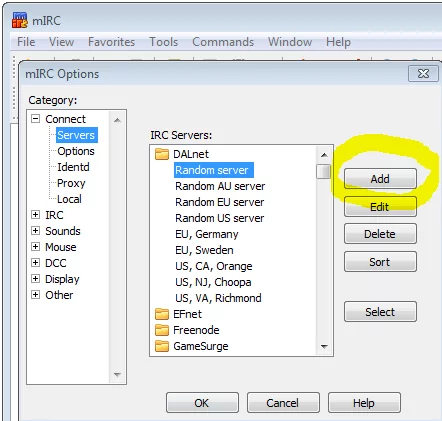Image resolution: width=442 pixels, height=421 pixels.
Task: Click the Sort button
Action: [x=380, y=262]
